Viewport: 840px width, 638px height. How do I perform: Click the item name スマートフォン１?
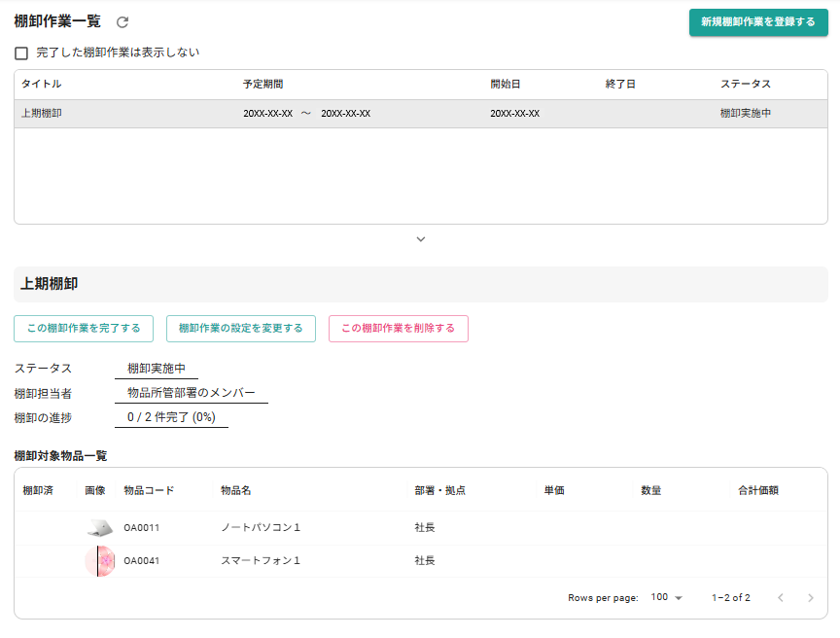[261, 561]
